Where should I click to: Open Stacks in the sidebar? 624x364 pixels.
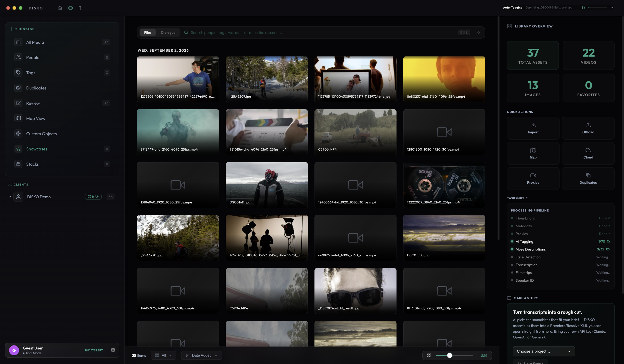pyautogui.click(x=62, y=164)
